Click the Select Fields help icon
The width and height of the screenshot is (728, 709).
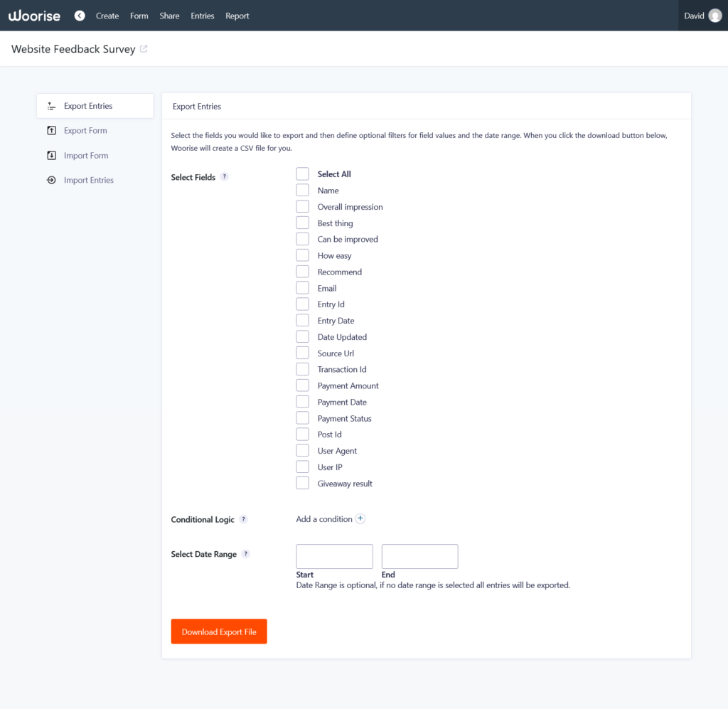tap(224, 177)
